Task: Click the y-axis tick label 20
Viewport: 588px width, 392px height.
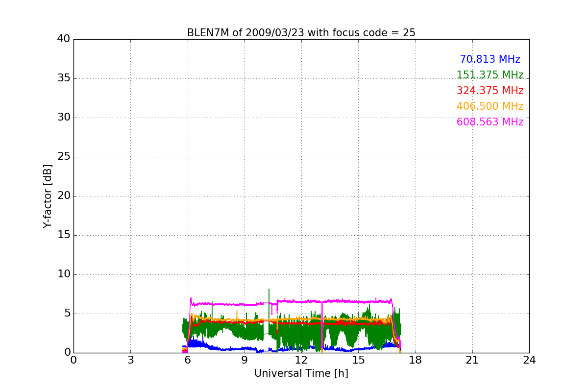Action: tap(64, 196)
